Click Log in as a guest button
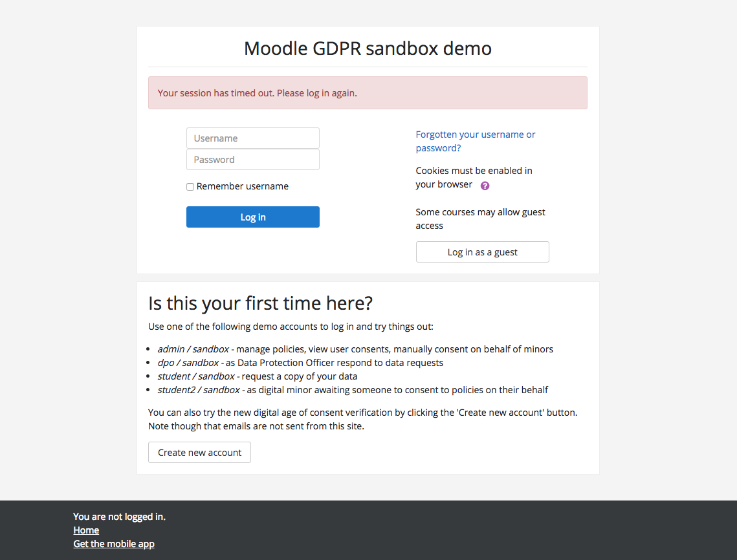The width and height of the screenshot is (737, 560). (482, 252)
